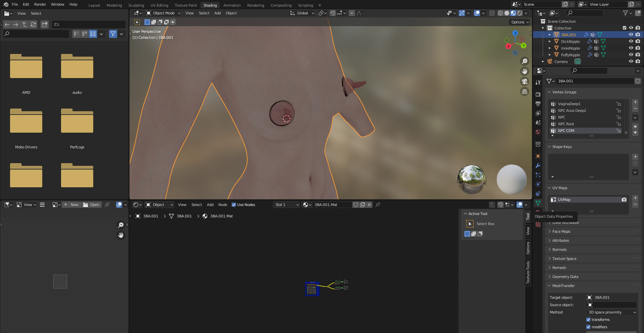Open the Node menu in node editor
Viewport: 644px width, 333px height.
[223, 205]
